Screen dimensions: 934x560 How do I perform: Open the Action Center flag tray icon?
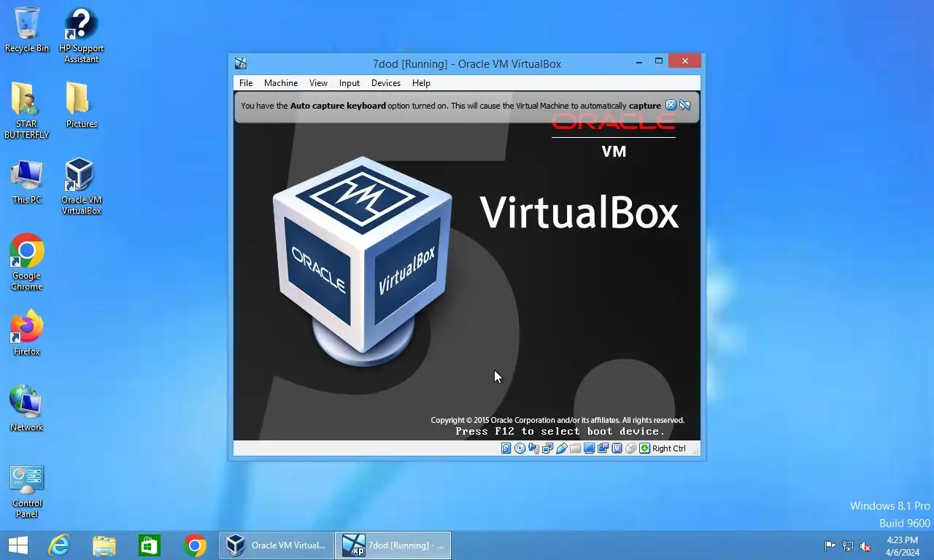pos(830,545)
